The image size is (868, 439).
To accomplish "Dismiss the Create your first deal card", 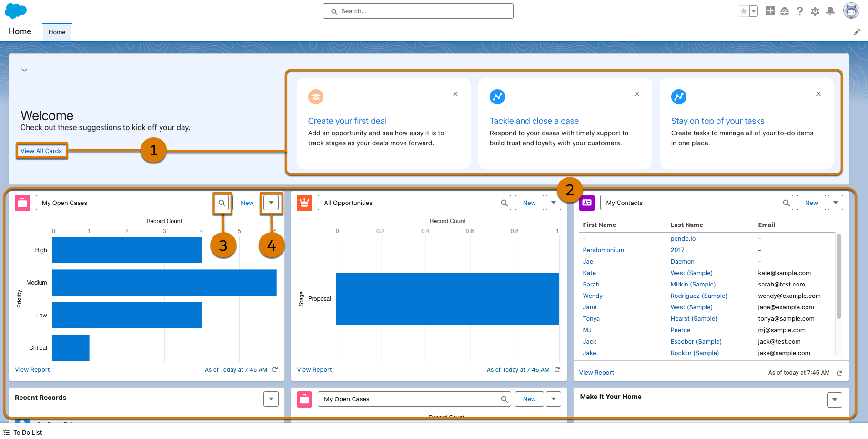I will [455, 94].
